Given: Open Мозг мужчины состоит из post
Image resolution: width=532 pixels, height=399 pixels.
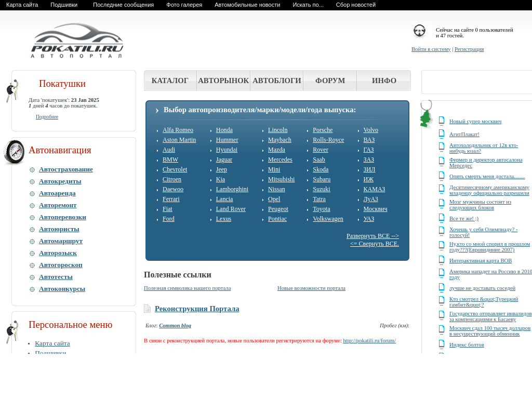Looking at the screenshot, I should click(x=480, y=205).
